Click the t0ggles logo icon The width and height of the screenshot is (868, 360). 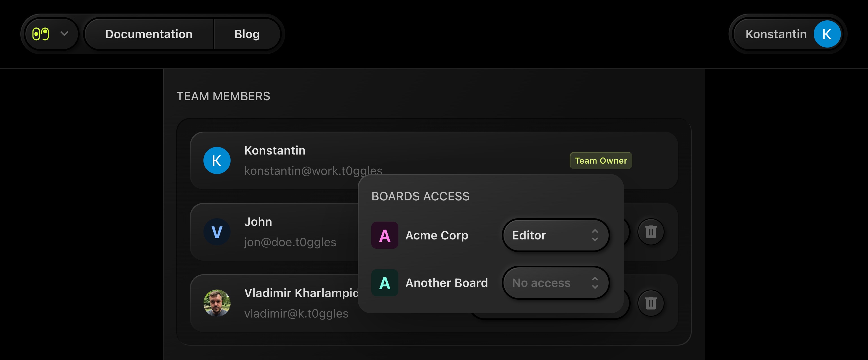tap(41, 34)
